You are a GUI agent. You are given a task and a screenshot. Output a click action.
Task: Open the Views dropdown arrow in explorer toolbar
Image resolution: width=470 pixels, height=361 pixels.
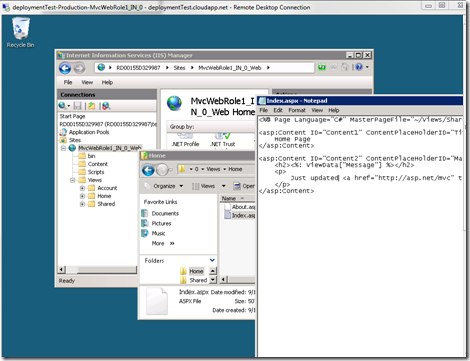click(x=224, y=186)
